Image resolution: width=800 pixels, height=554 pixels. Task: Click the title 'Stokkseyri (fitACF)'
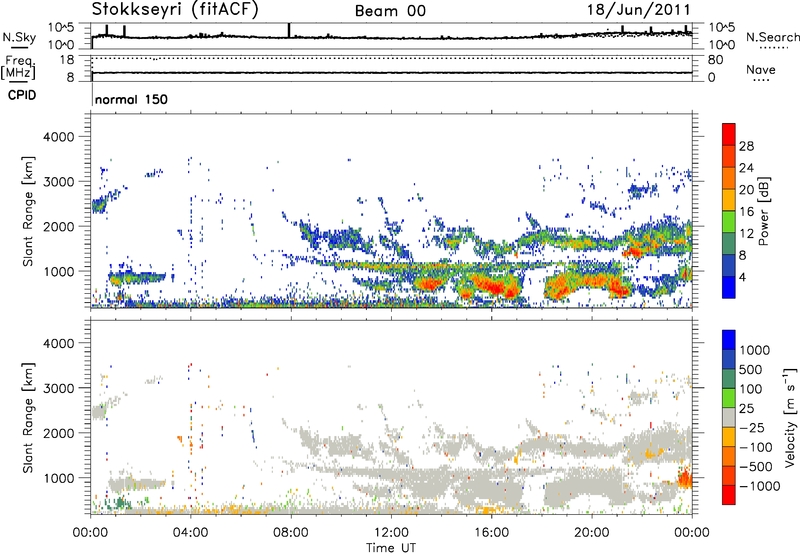click(x=175, y=9)
